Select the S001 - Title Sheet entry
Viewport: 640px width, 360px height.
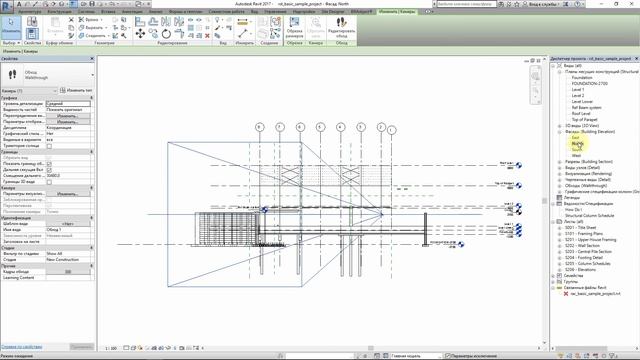[x=580, y=228]
